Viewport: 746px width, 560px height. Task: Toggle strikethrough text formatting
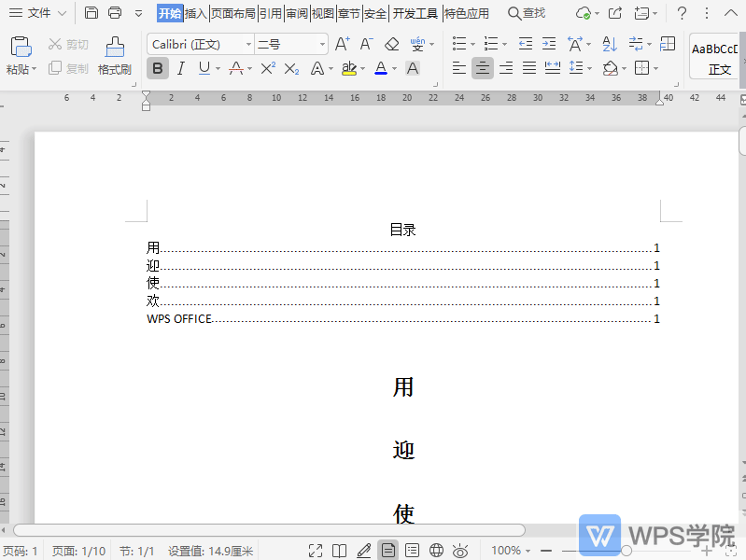pos(236,68)
